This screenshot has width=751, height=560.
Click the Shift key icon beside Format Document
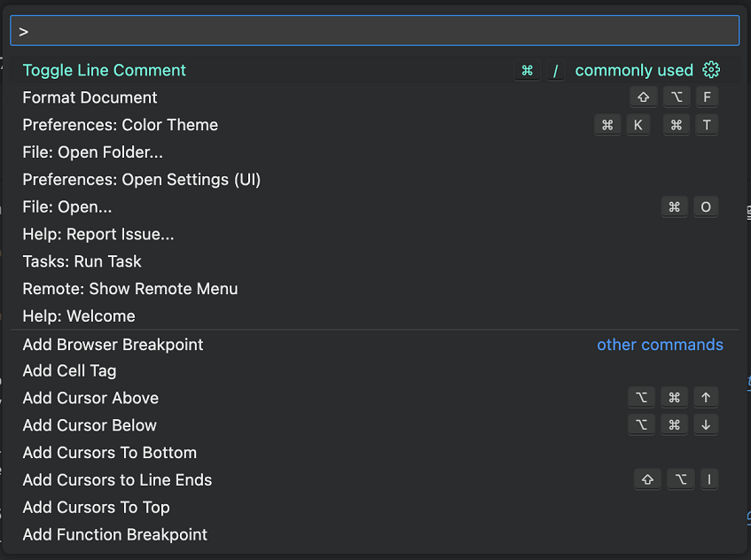[644, 97]
